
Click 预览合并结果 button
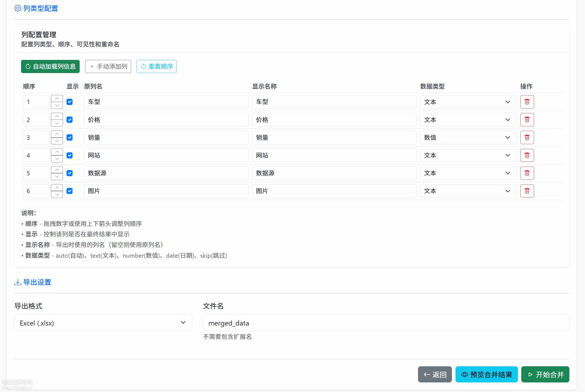[x=486, y=374]
